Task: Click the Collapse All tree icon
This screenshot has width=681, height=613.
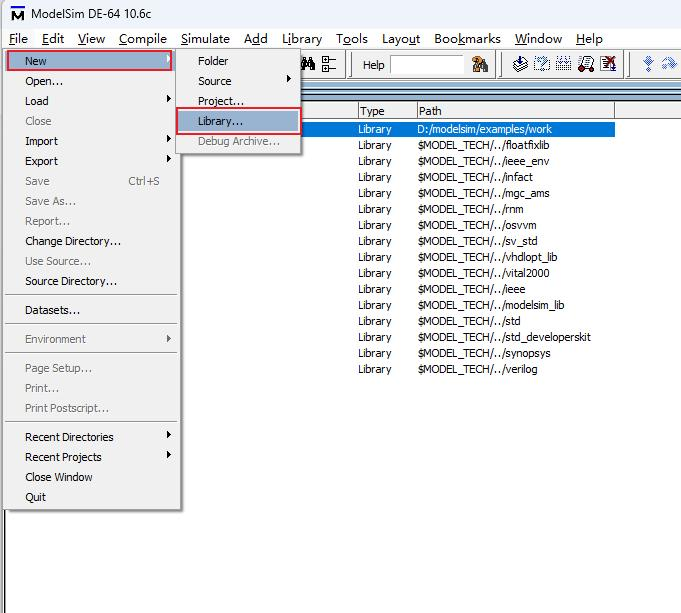Action: [x=329, y=64]
